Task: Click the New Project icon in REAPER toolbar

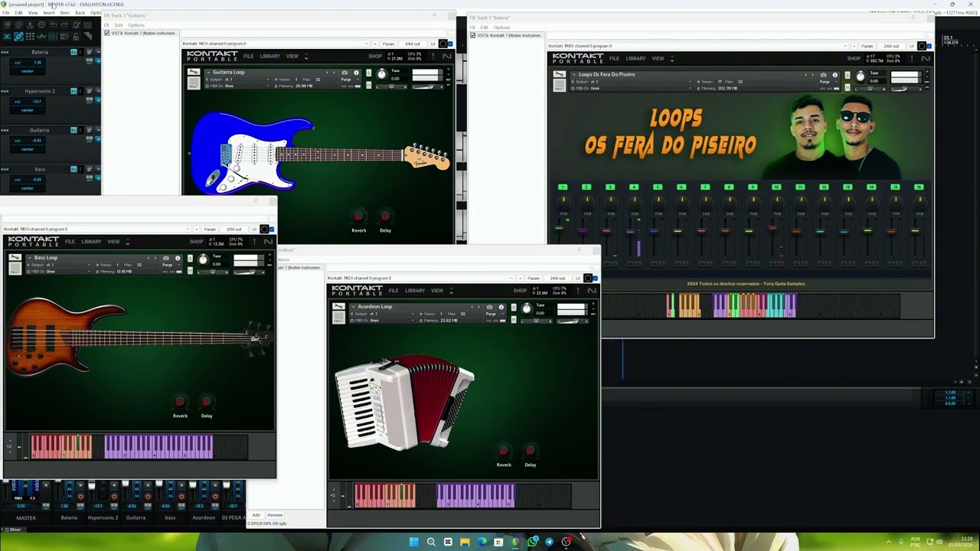Action: [x=7, y=24]
